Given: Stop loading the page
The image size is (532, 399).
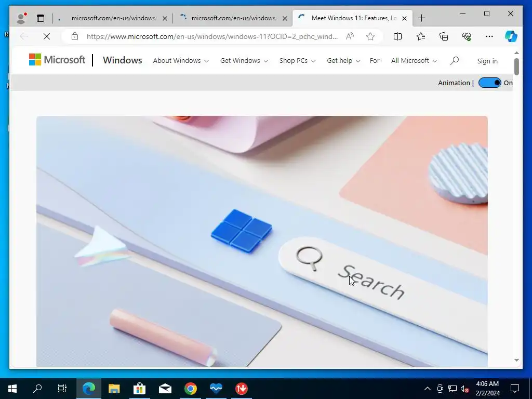Looking at the screenshot, I should tap(47, 36).
